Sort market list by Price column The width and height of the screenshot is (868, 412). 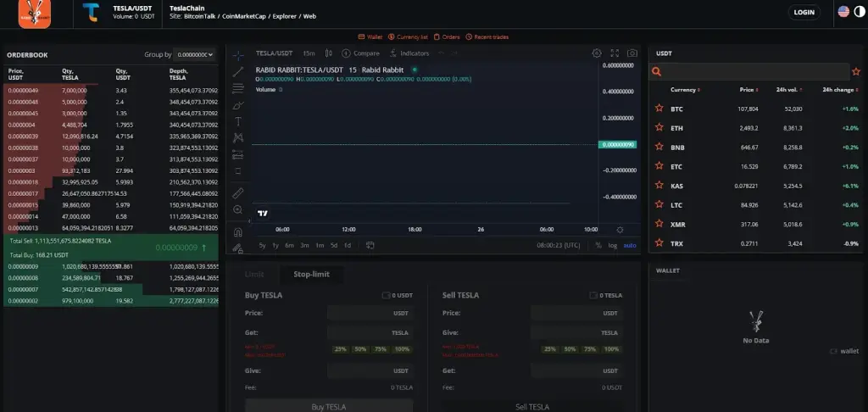(749, 90)
